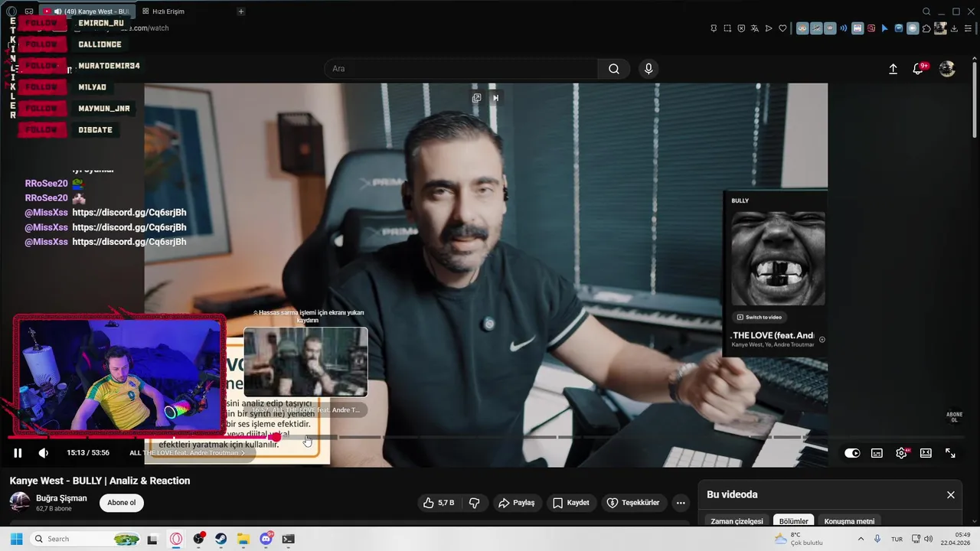Open network settings in the system tray
This screenshot has width=980, height=551.
916,539
